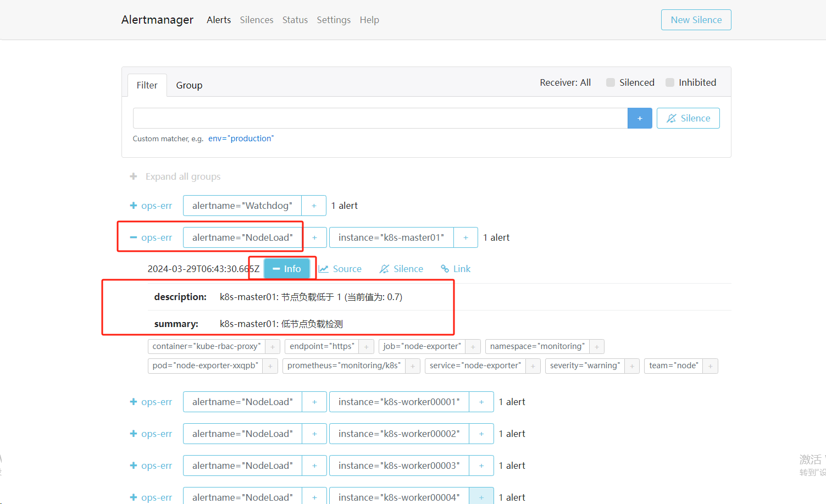
Task: Click the Silence button beside filter bar
Action: 688,118
